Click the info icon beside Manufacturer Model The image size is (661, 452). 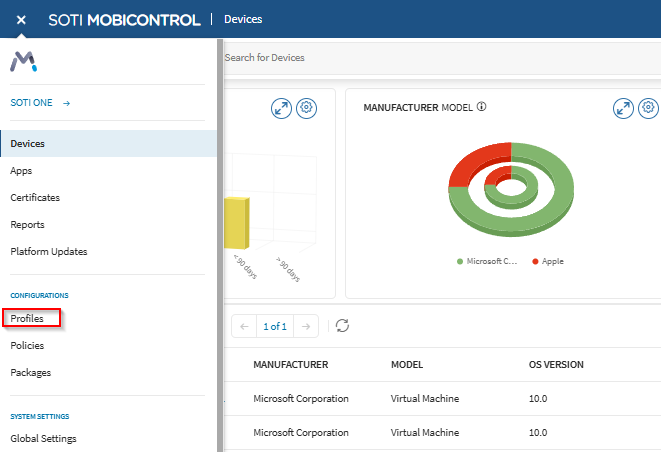click(x=481, y=107)
